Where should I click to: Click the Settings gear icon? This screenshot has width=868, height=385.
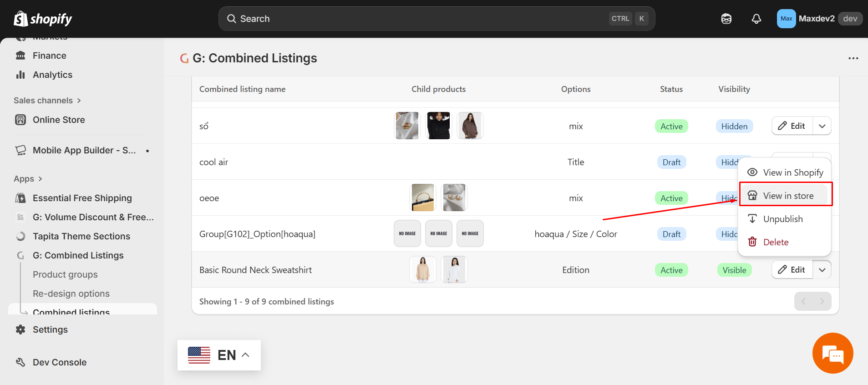pos(20,329)
